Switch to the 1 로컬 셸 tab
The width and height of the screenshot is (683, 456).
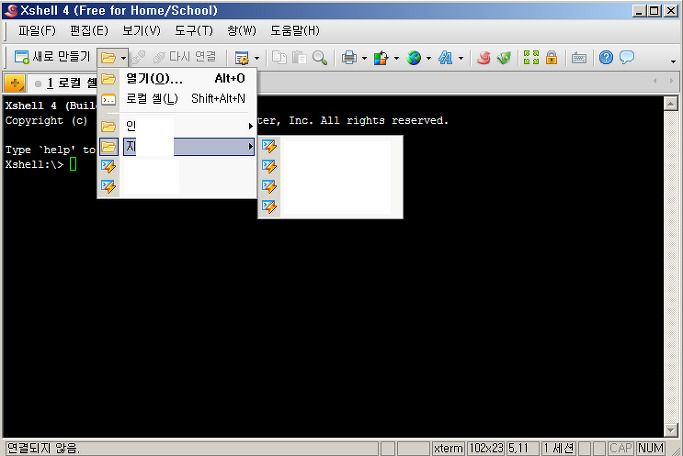coord(65,83)
